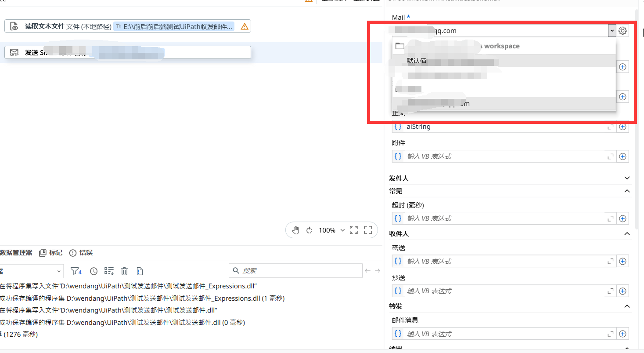Click the 密送 expression input
The width and height of the screenshot is (644, 353).
pos(504,261)
